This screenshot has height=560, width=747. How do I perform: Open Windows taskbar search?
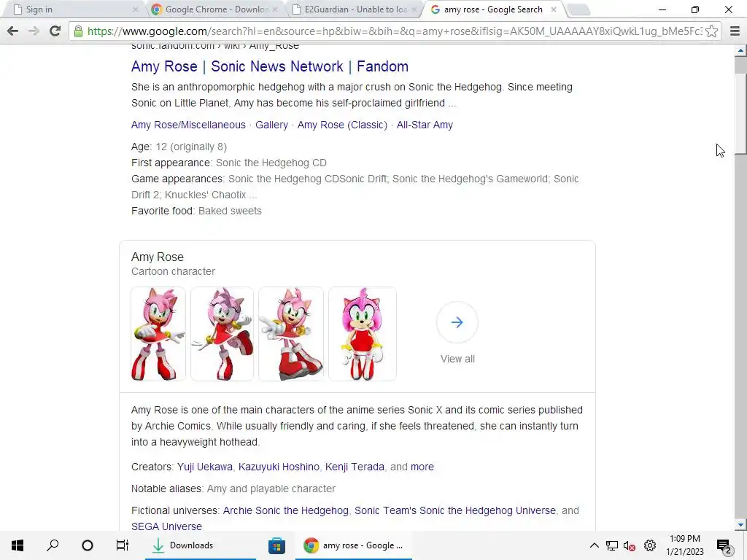[x=53, y=545]
